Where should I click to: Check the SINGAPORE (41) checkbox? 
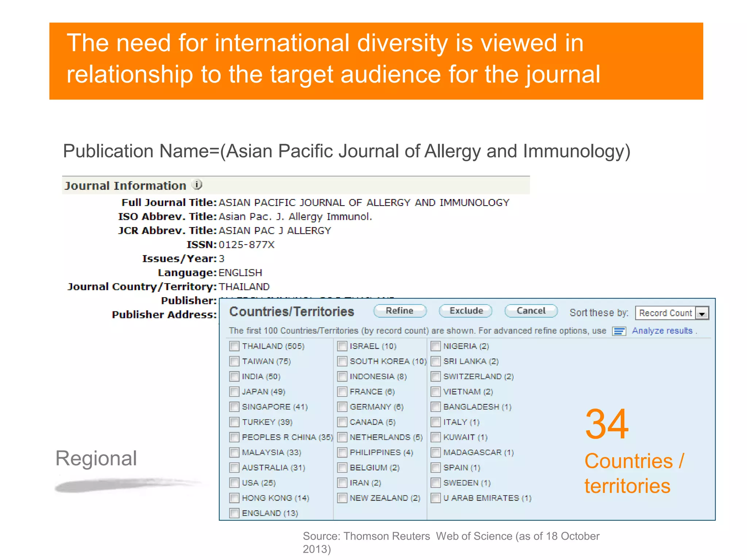[234, 407]
